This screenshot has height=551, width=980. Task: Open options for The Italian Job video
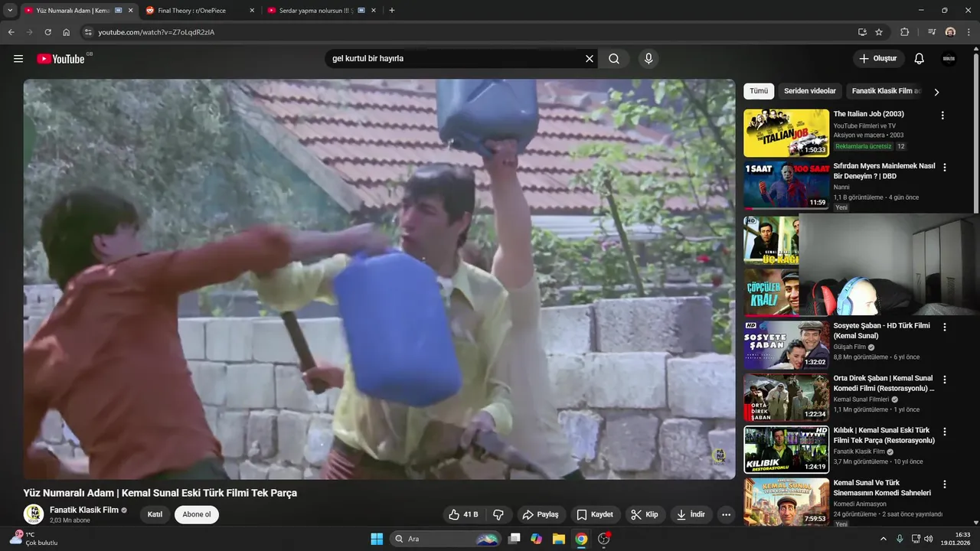(942, 116)
